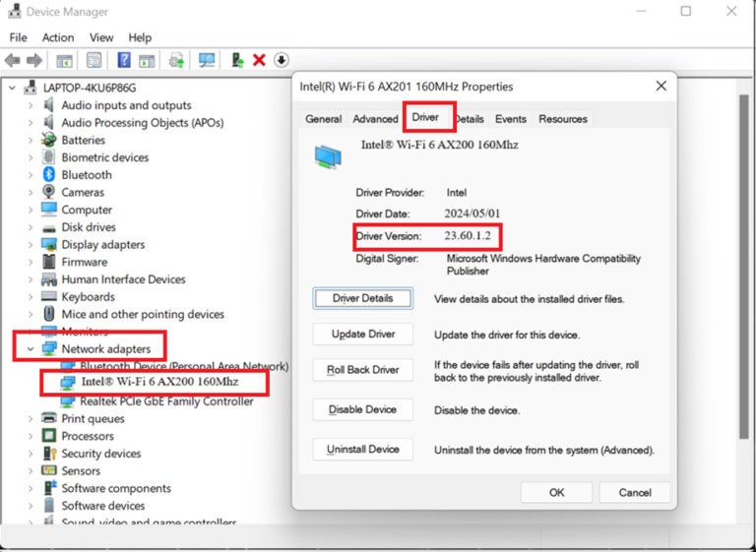The height and width of the screenshot is (552, 756).
Task: Click the update driver printer-like toolbar icon
Action: click(x=176, y=61)
